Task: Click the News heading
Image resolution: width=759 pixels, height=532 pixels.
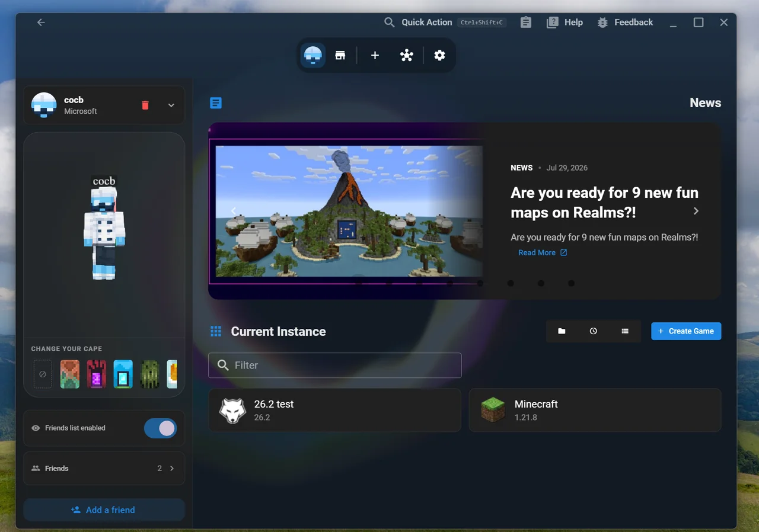Action: click(x=705, y=103)
